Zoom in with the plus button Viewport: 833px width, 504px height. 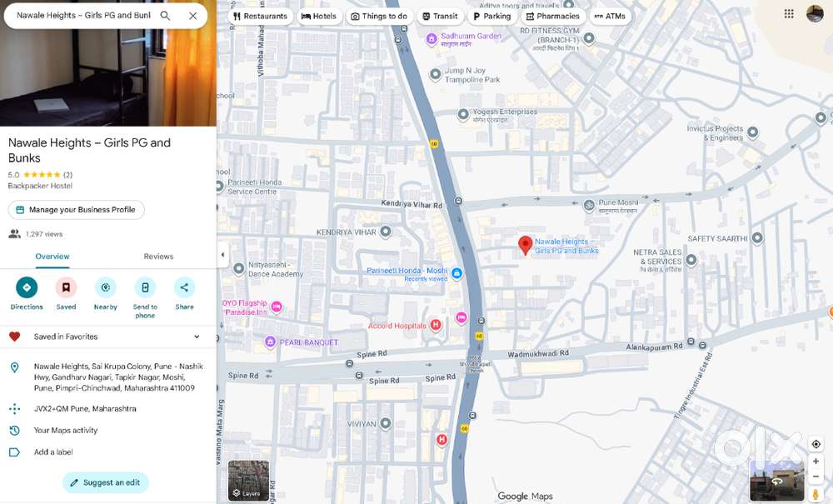pos(816,462)
